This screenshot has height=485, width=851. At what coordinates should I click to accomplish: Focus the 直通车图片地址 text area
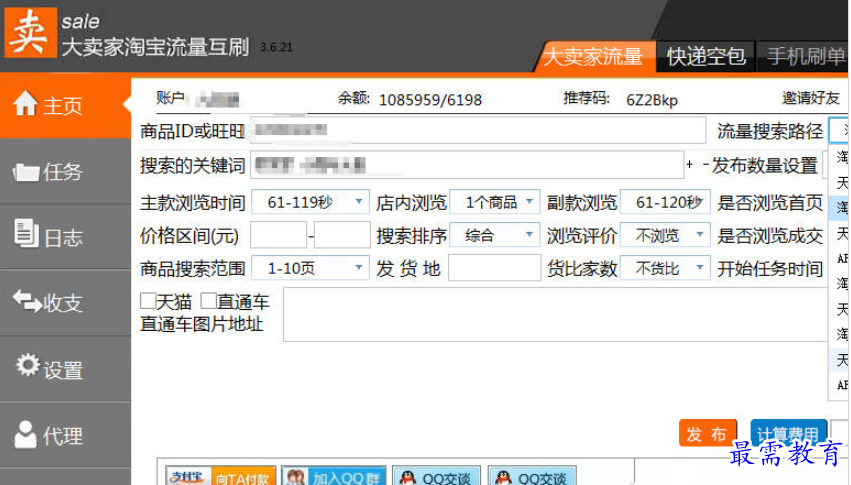tap(564, 315)
